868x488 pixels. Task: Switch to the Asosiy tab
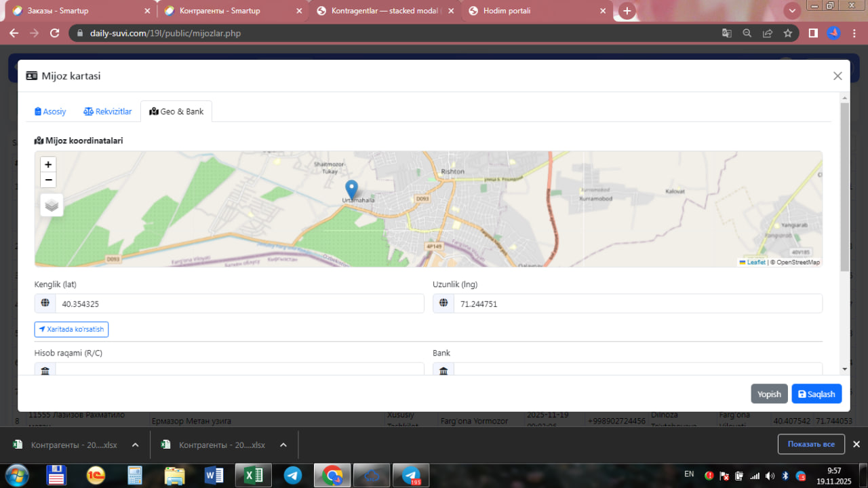(x=50, y=111)
